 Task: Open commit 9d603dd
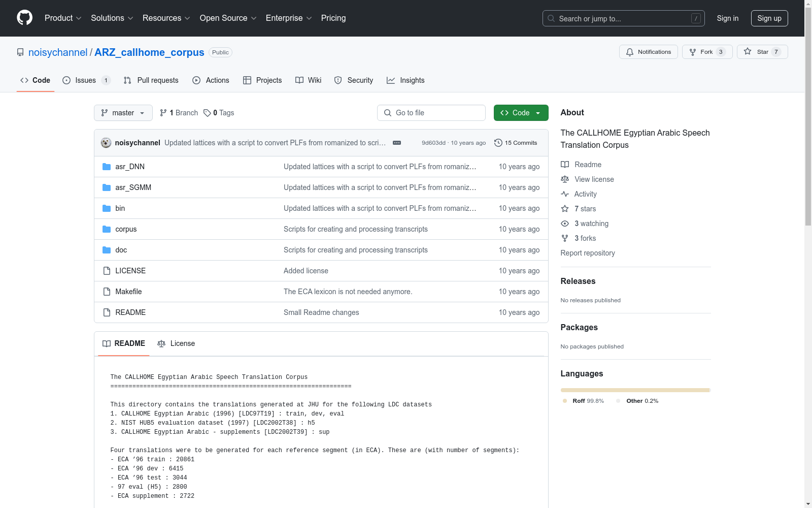coord(433,143)
